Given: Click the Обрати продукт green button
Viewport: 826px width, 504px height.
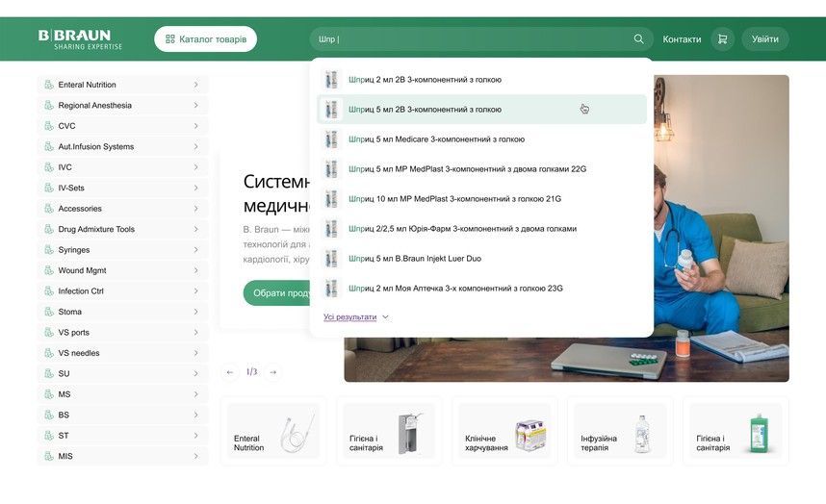Looking at the screenshot, I should [x=277, y=293].
